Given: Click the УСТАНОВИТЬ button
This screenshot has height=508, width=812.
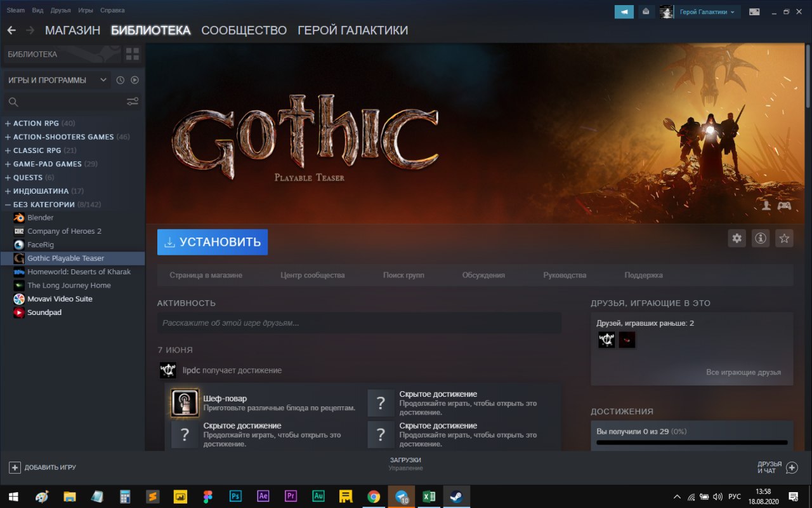Looking at the screenshot, I should click(x=213, y=242).
